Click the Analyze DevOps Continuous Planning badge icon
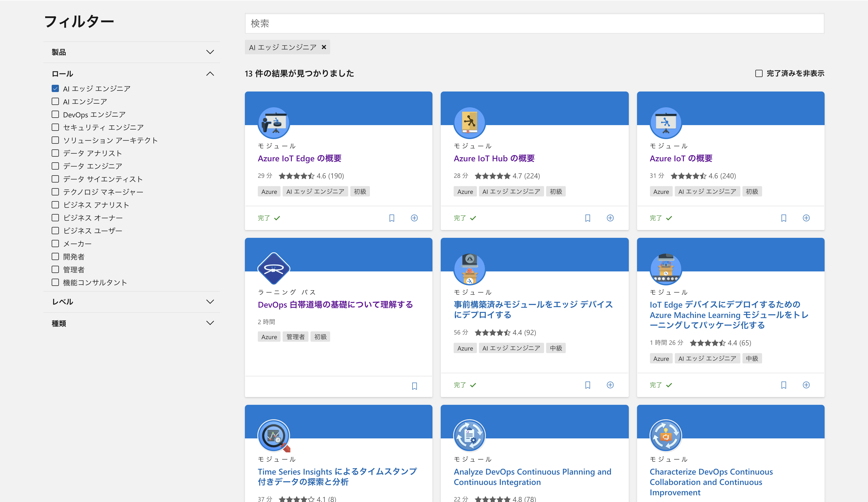 tap(469, 436)
